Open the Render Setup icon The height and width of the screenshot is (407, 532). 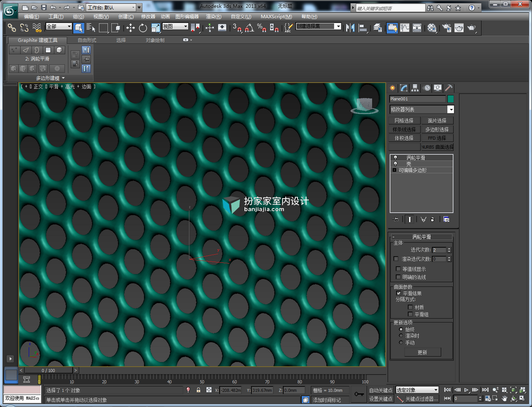pos(446,28)
